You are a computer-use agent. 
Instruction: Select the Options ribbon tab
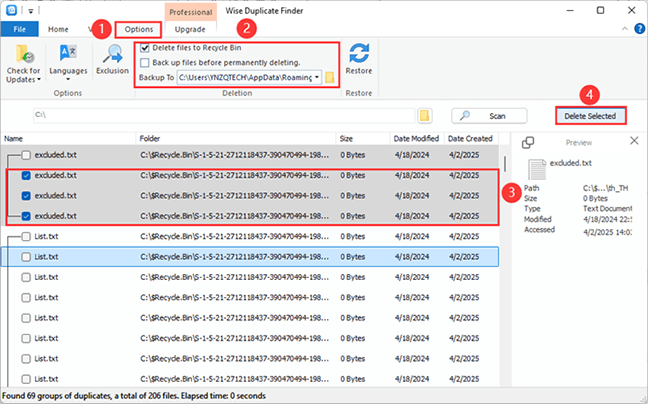click(139, 29)
